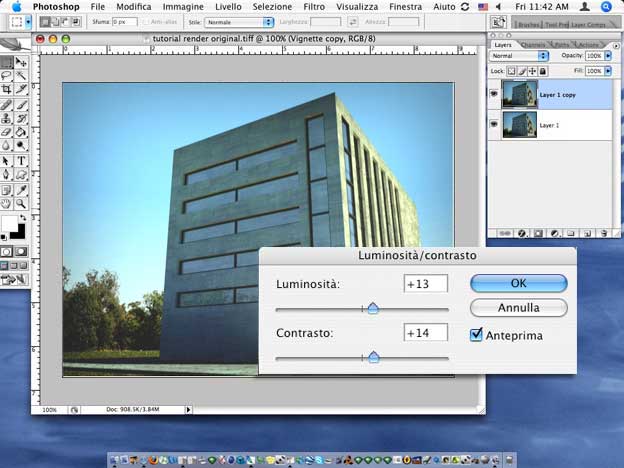The image size is (624, 468).
Task: Click the trash icon in Layers panel
Action: (x=603, y=233)
